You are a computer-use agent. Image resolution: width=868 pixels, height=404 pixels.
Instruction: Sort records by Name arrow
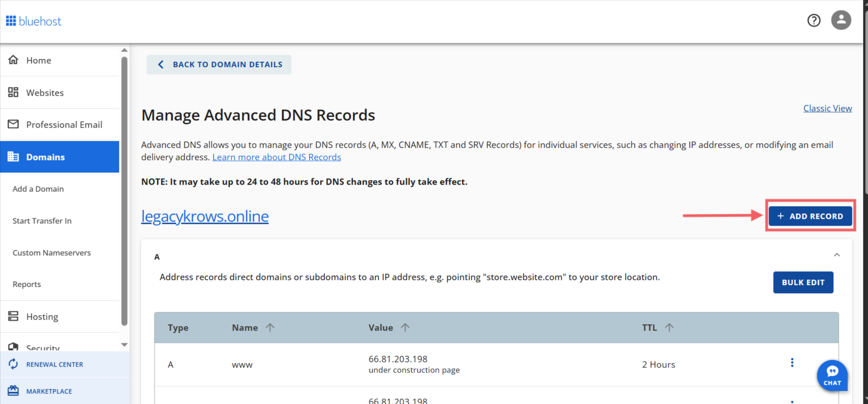(270, 327)
